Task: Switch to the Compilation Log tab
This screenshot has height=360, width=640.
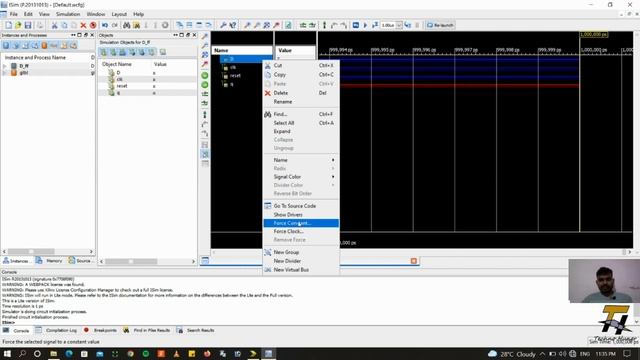Action: click(56, 330)
